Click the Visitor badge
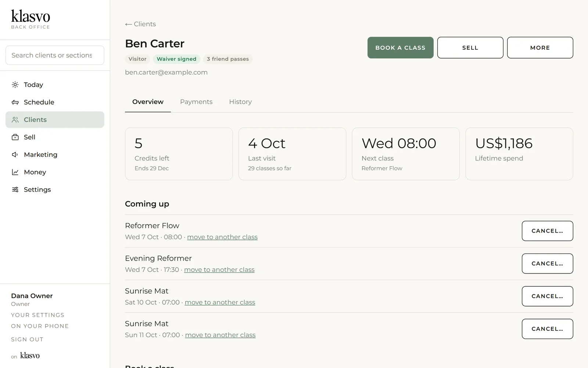The height and width of the screenshot is (368, 588). 137,59
